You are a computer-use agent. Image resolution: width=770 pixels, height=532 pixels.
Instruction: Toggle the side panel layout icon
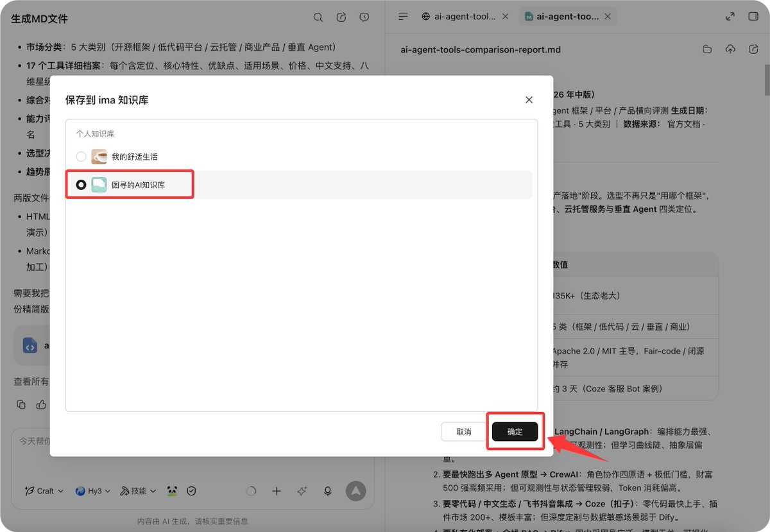[x=753, y=17]
